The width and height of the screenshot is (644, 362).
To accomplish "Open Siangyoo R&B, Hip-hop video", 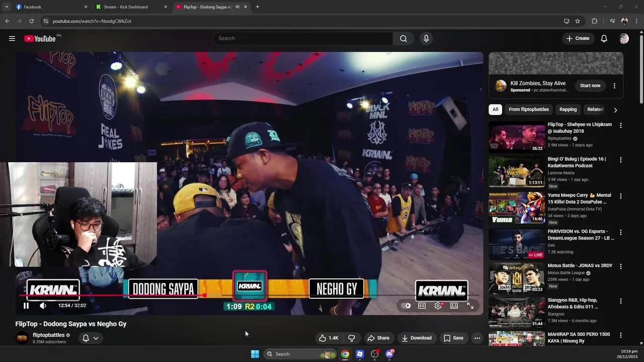I will pyautogui.click(x=517, y=312).
